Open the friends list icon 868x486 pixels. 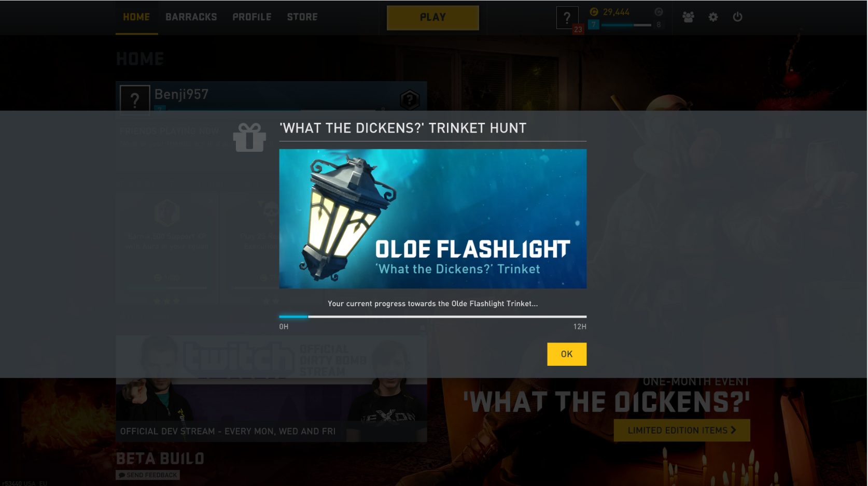(x=688, y=17)
